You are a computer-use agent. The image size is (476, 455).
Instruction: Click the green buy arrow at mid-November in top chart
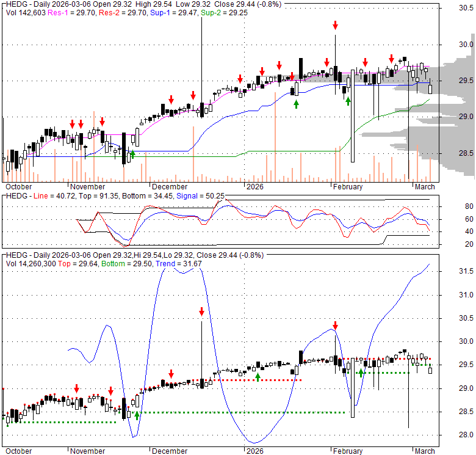click(132, 154)
